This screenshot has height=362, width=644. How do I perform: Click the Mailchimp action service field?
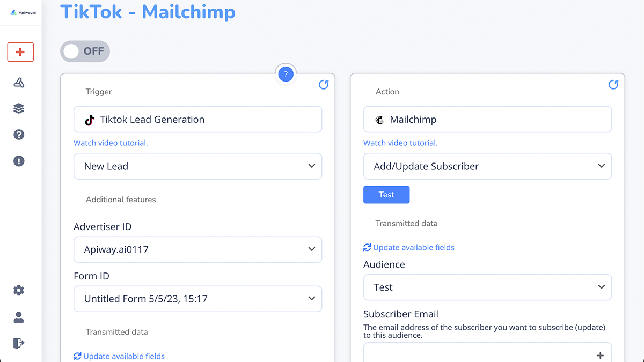point(488,119)
